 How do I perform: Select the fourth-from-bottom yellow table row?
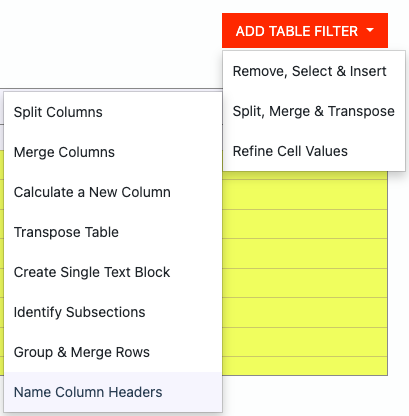tap(305, 283)
